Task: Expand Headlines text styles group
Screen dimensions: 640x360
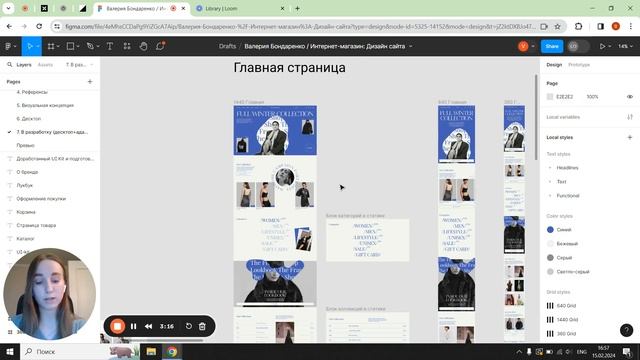Action: pyautogui.click(x=550, y=168)
